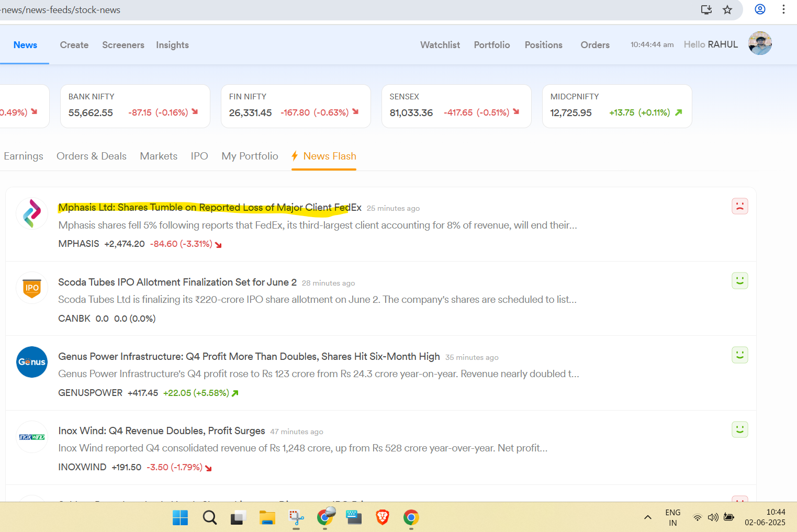Open the touch keyboard app in the taskbar

pos(354,517)
